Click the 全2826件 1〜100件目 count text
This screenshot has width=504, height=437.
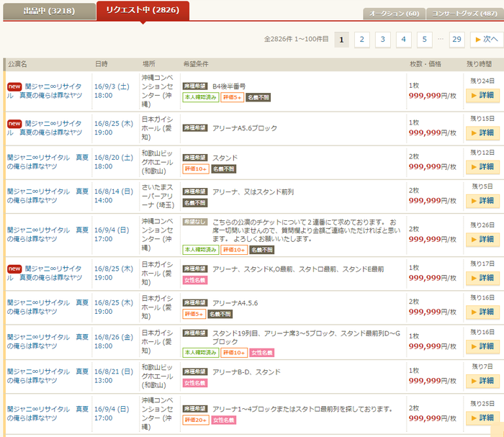point(296,39)
